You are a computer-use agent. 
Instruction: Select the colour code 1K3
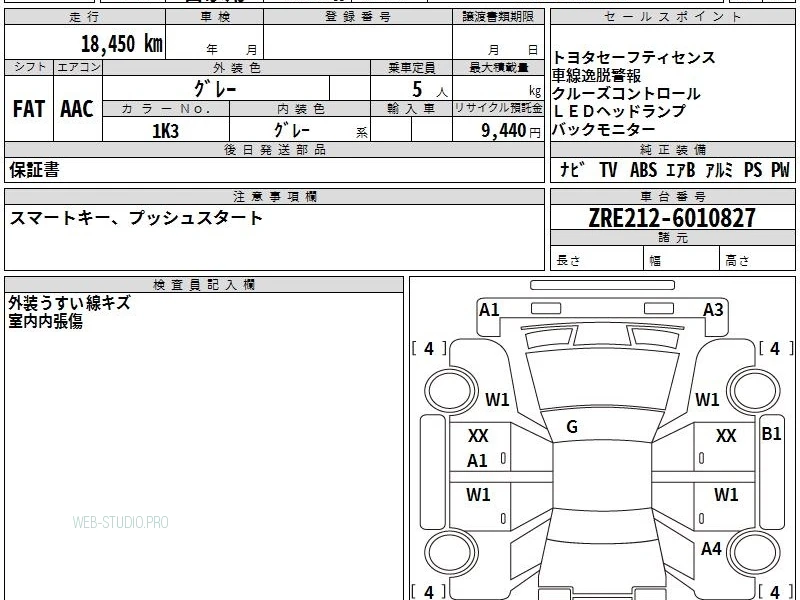point(166,131)
